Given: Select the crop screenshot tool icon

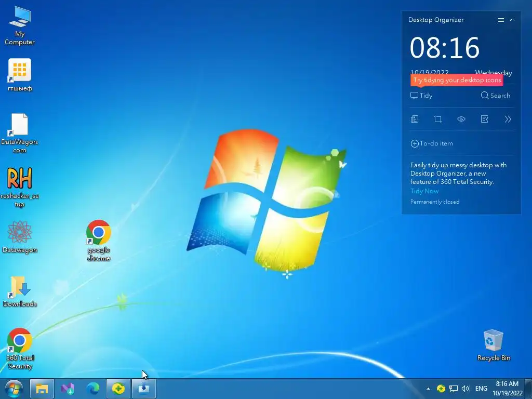Looking at the screenshot, I should coord(437,119).
